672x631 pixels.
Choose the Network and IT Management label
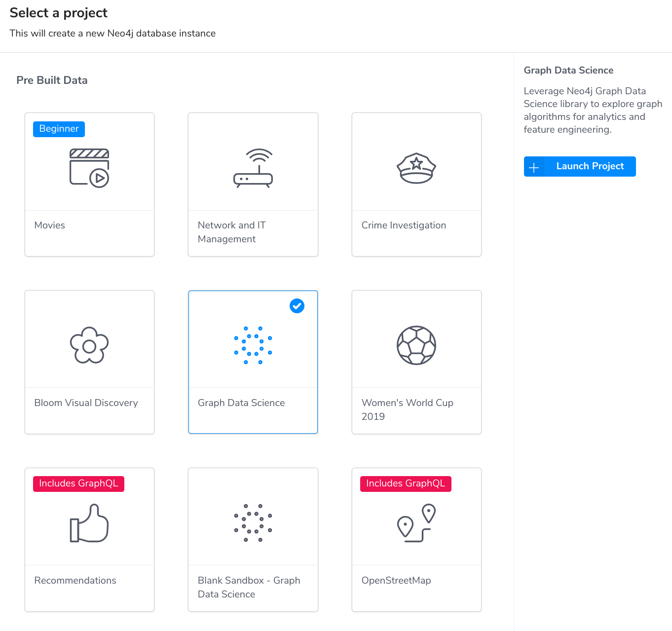tap(231, 232)
